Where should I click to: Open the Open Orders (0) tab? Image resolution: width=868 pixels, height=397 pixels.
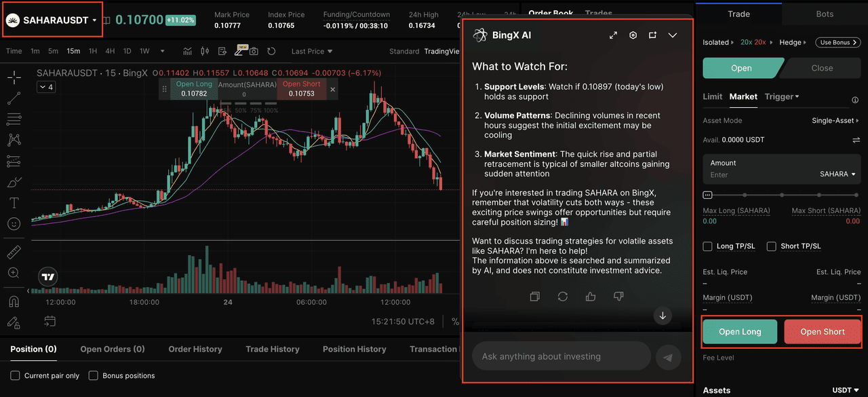[113, 349]
